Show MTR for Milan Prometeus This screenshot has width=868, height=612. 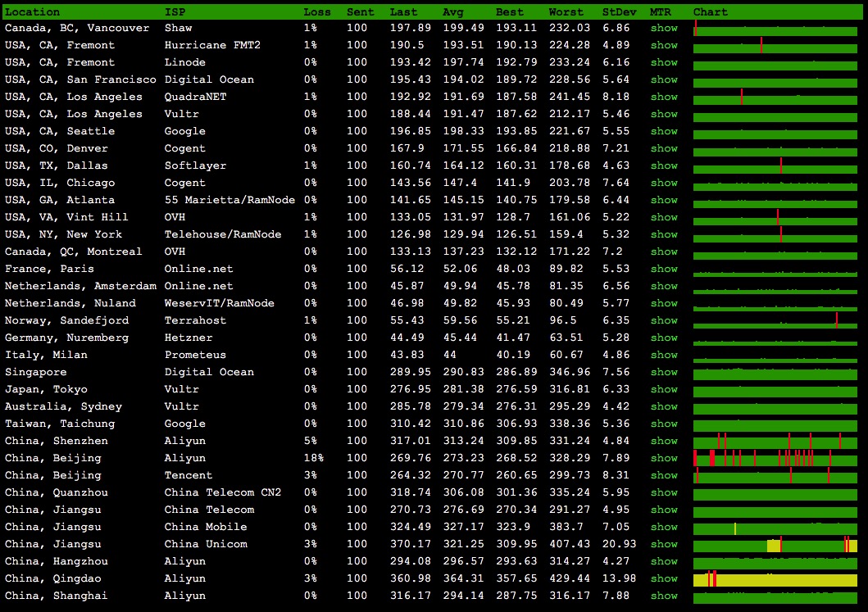[x=664, y=354]
